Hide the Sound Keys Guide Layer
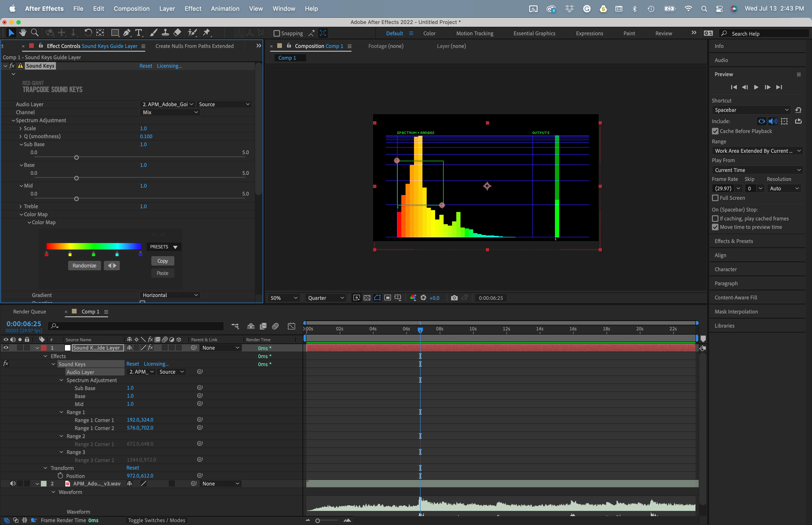The height and width of the screenshot is (525, 812). tap(6, 348)
